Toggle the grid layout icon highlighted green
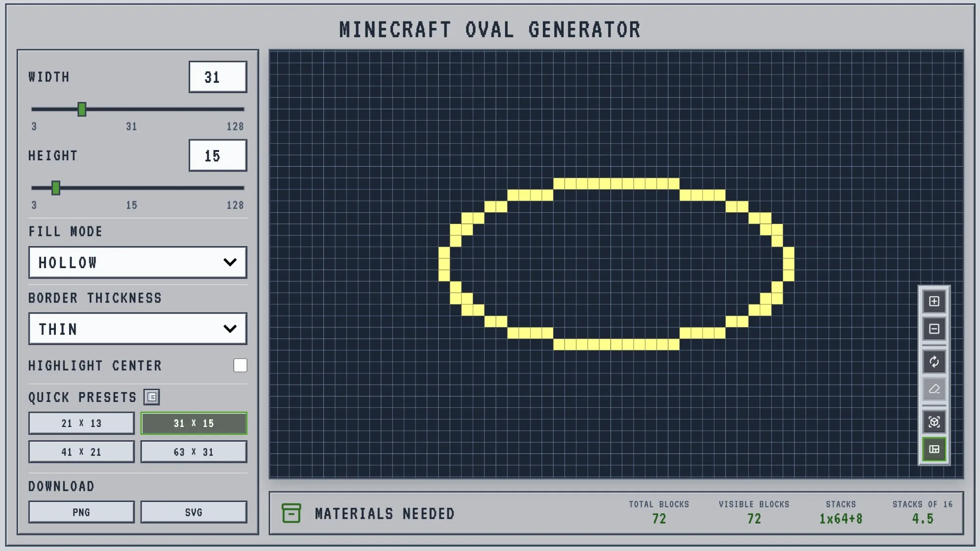This screenshot has height=551, width=980. 934,450
